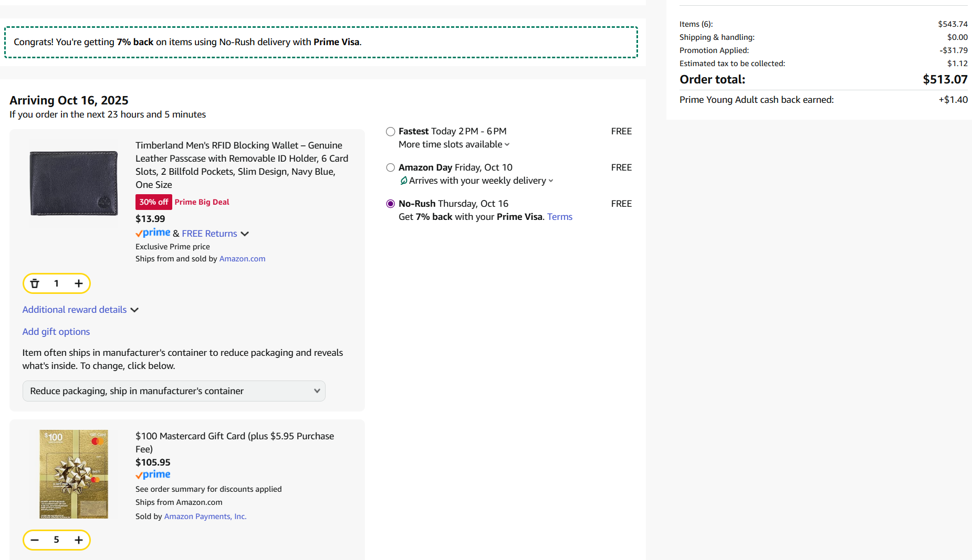Expand the FREE Returns chevron

245,234
